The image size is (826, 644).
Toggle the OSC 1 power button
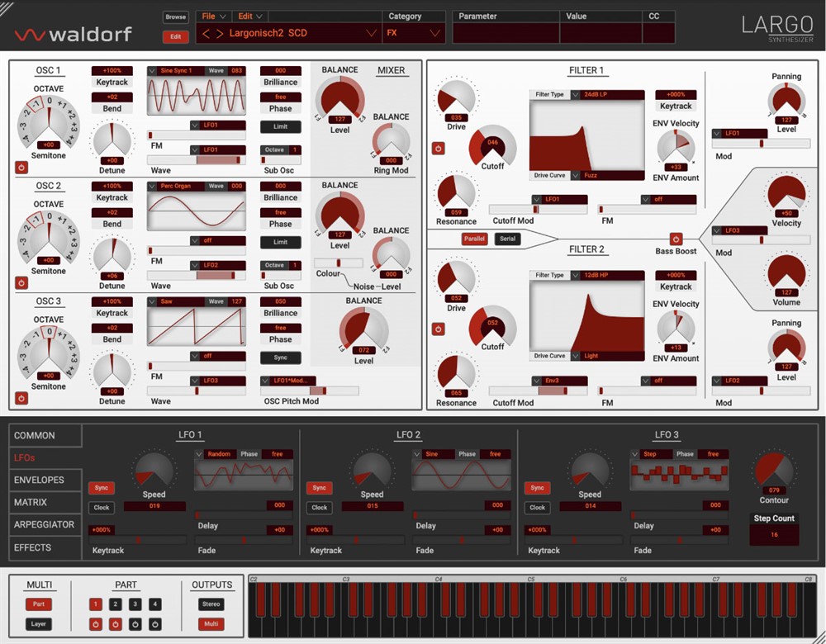21,167
